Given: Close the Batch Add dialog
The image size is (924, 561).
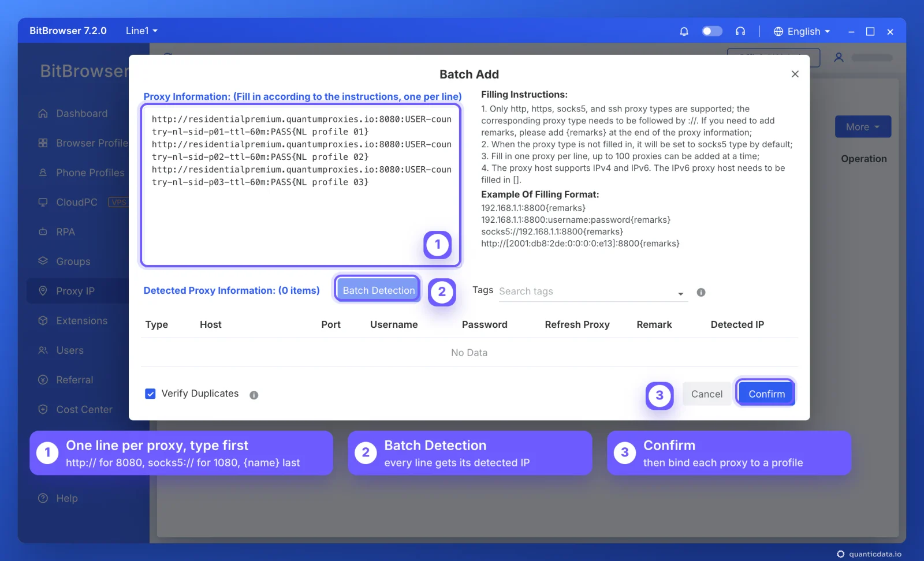Looking at the screenshot, I should click(795, 74).
